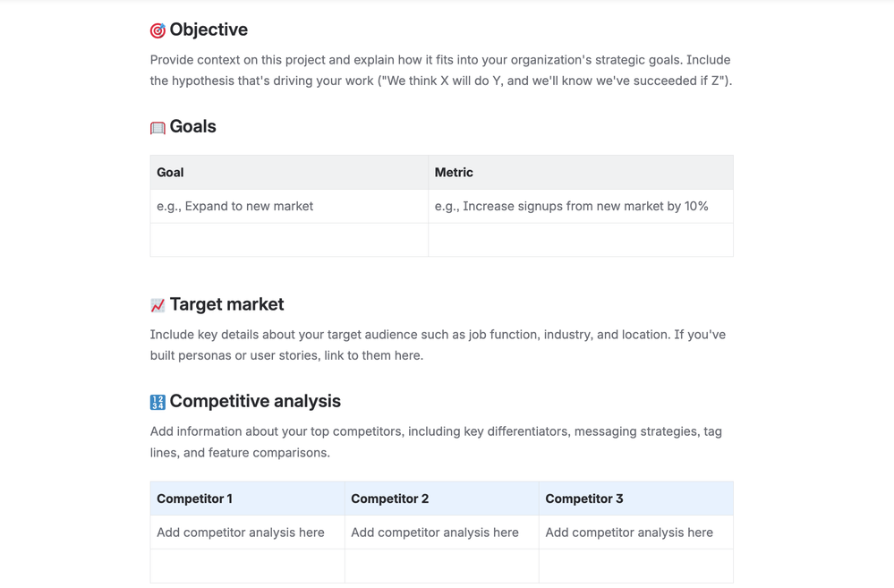Viewport: 894px width, 588px height.
Task: Click the target emoji beside Objective
Action: click(158, 30)
